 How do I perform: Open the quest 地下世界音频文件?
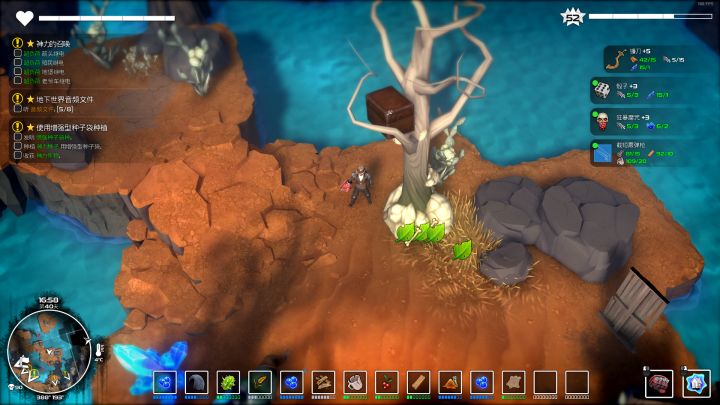click(x=65, y=99)
